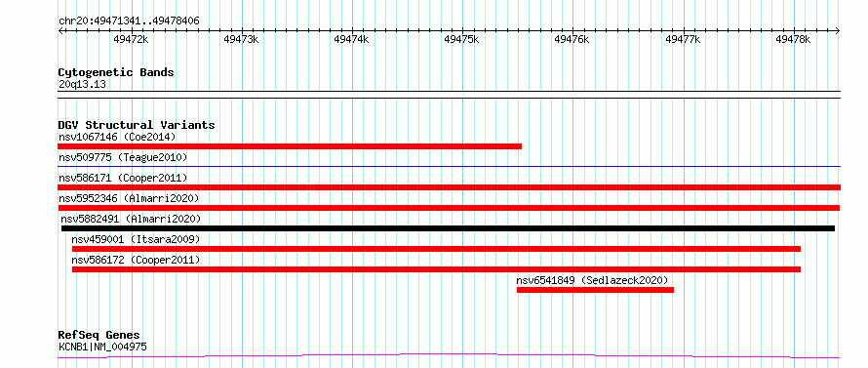This screenshot has height=368, width=868.
Task: Click the 49477k ruler position
Action: (x=683, y=40)
